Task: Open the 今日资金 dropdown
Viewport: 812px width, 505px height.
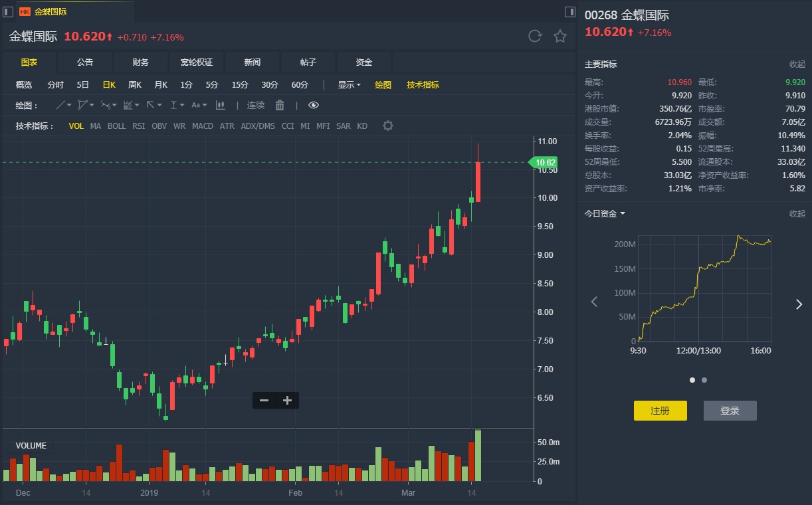Action: [605, 214]
